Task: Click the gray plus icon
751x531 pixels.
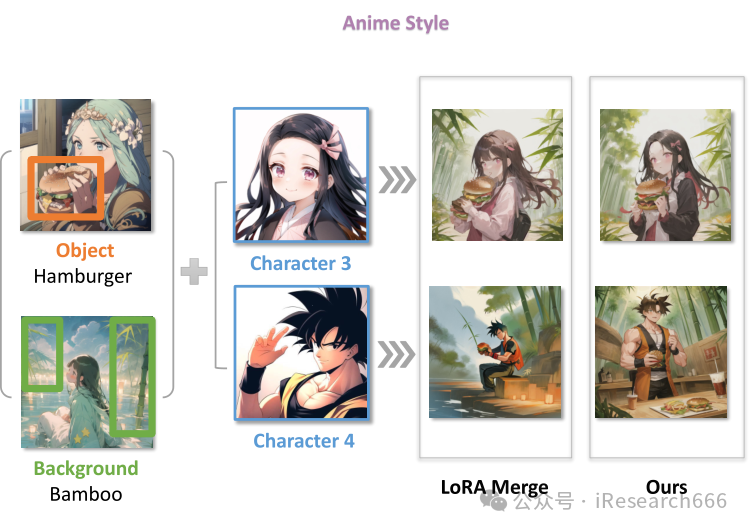Action: (x=194, y=271)
